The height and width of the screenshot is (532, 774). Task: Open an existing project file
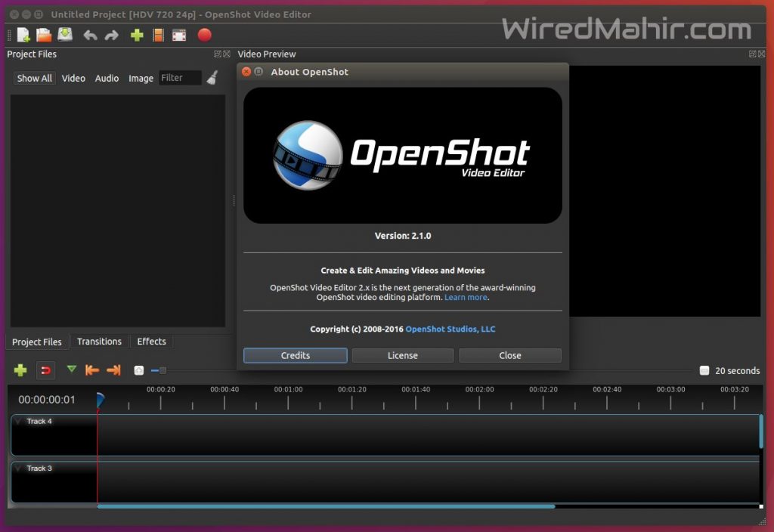43,35
